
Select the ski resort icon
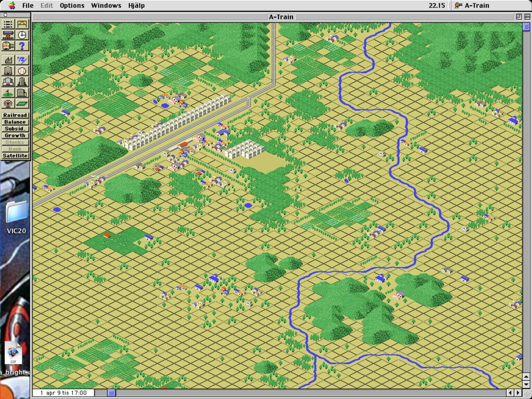pyautogui.click(x=22, y=59)
